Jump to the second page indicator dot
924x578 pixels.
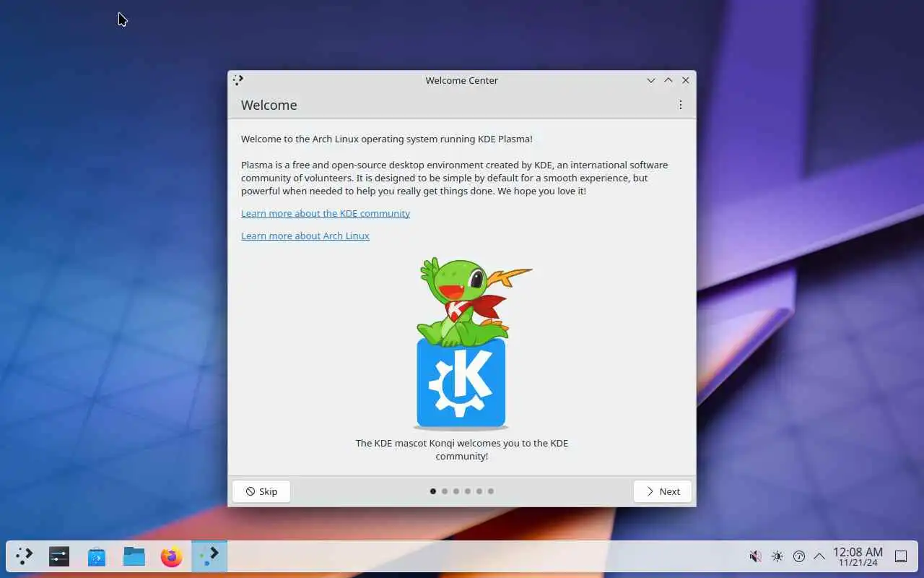pos(445,491)
